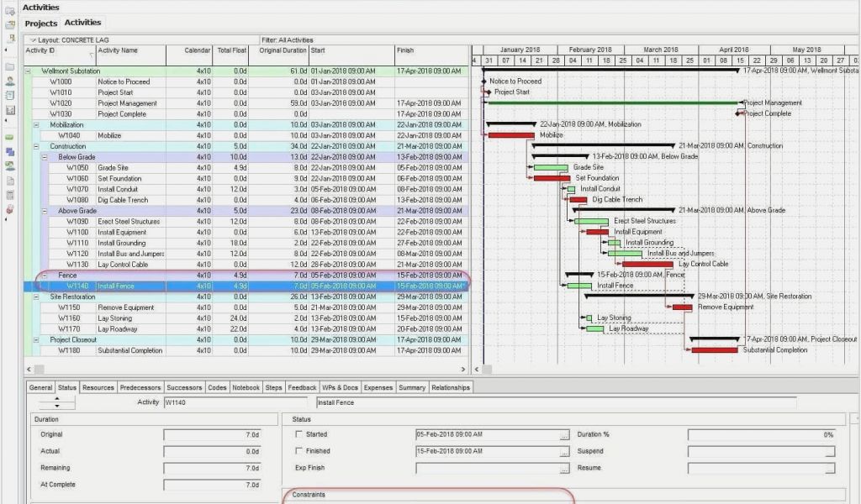Click the notebook reports icon in sidebar
This screenshot has height=504, width=861.
(10, 95)
